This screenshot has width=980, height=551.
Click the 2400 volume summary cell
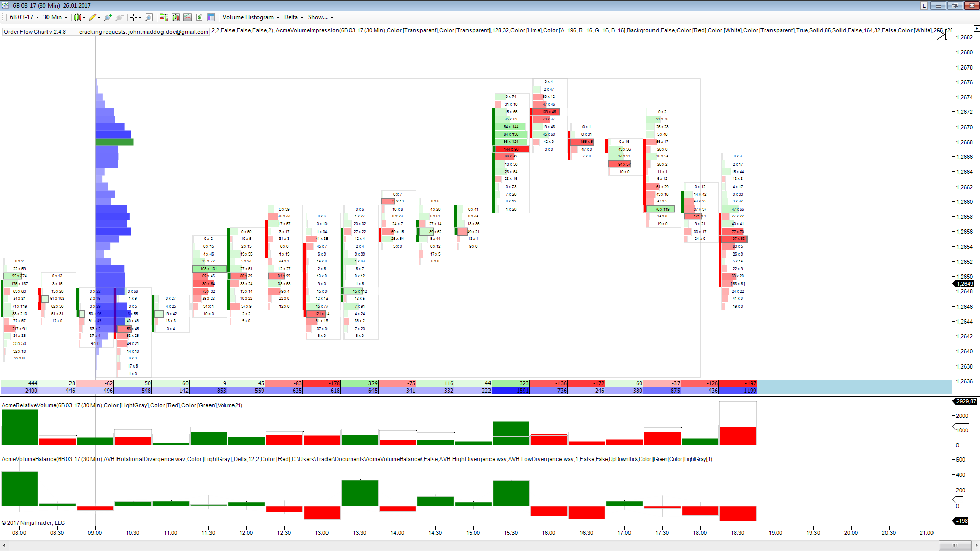point(19,391)
